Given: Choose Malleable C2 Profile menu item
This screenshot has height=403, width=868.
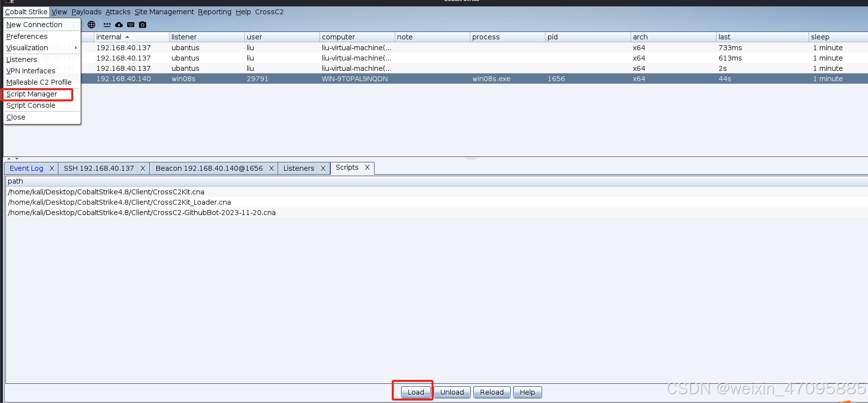Looking at the screenshot, I should [42, 82].
